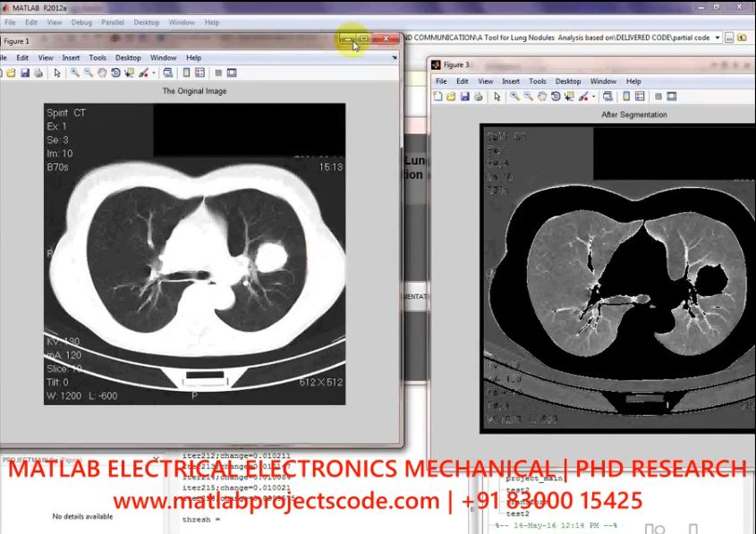Open Insert menu in Figure 3
Viewport: 756px width, 534px height.
pyautogui.click(x=511, y=81)
